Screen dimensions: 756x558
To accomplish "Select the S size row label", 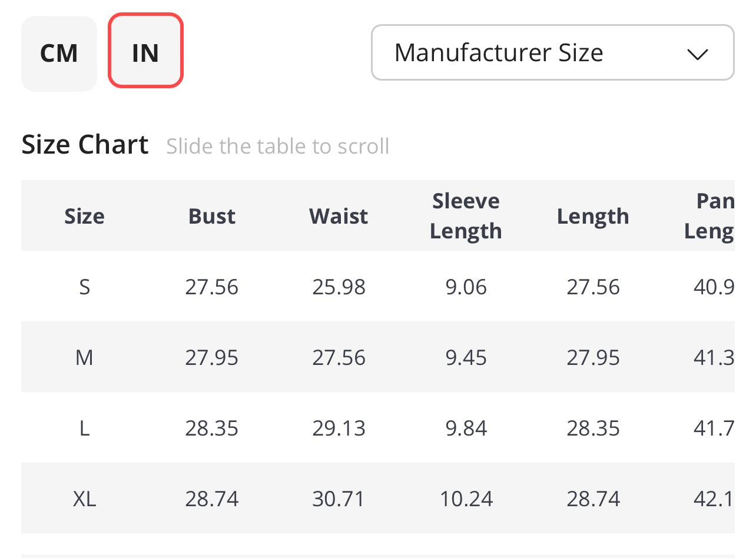I will (x=84, y=287).
